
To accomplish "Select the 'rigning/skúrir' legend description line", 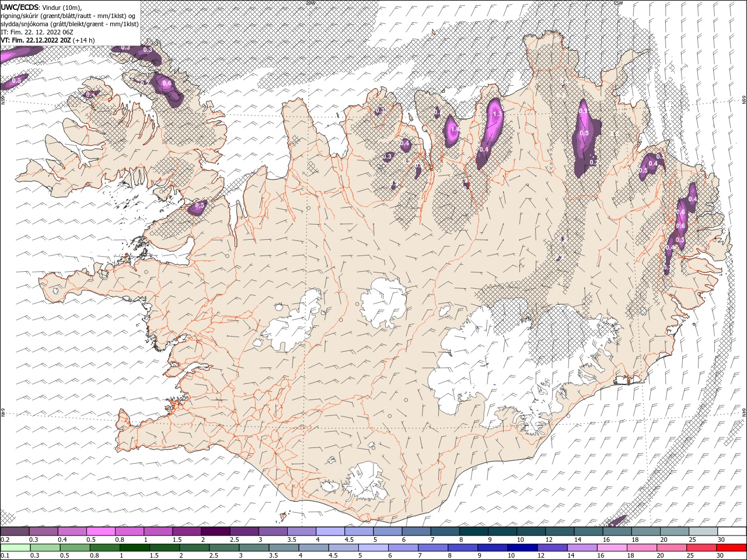I will (x=69, y=16).
